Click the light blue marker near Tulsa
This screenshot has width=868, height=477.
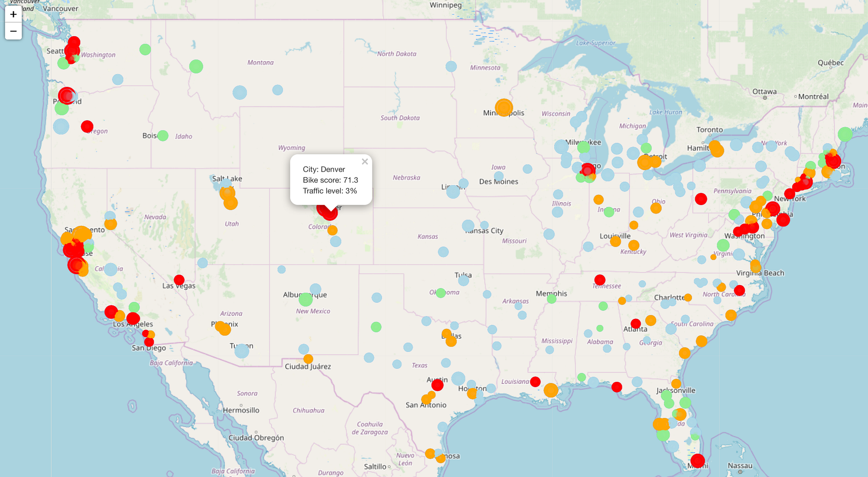pos(464,281)
